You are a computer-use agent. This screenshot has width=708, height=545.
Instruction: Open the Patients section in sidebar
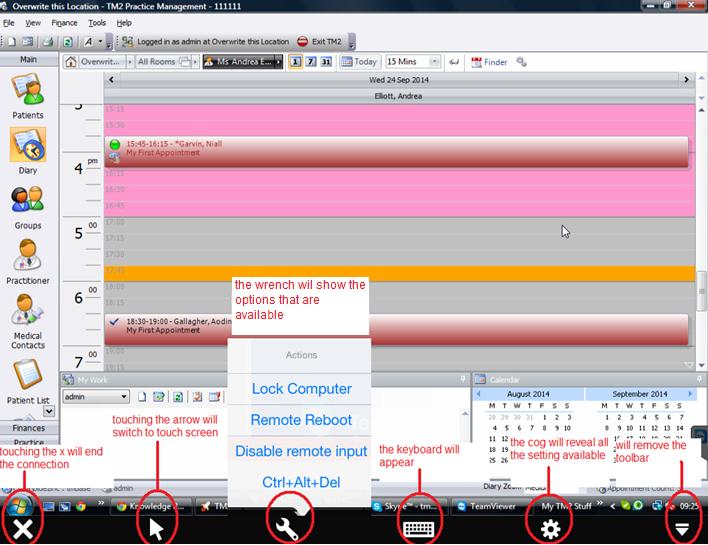[x=28, y=97]
